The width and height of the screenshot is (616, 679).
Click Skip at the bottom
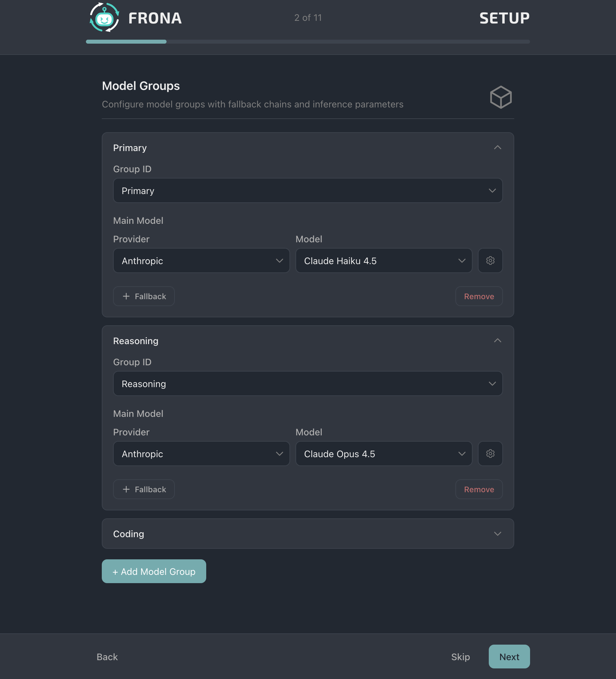pos(460,657)
